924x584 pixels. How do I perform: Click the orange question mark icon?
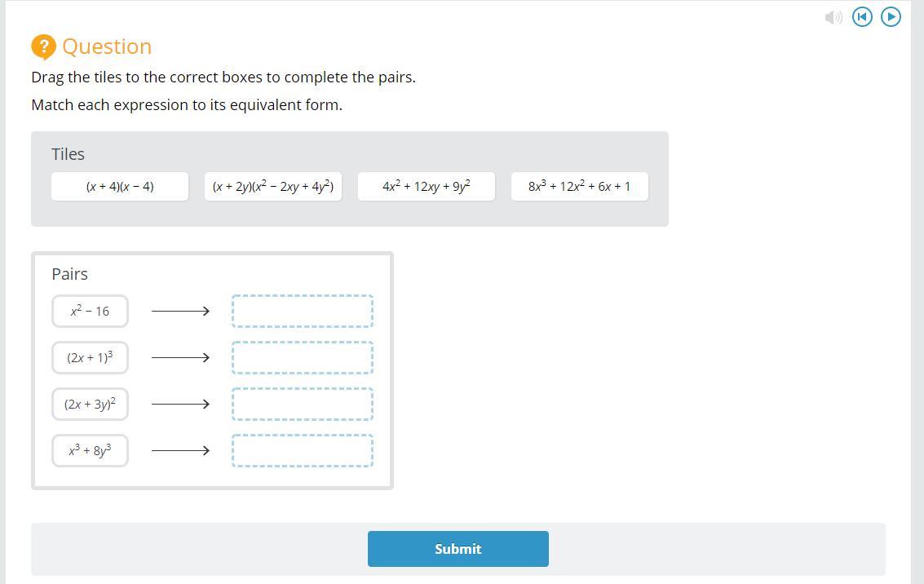pyautogui.click(x=44, y=46)
